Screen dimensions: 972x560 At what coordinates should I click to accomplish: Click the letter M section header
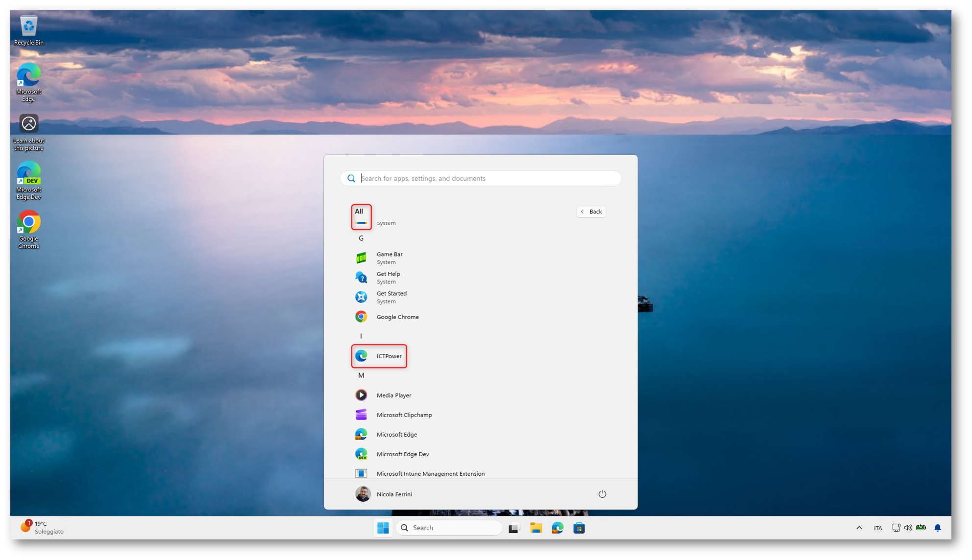click(x=361, y=375)
